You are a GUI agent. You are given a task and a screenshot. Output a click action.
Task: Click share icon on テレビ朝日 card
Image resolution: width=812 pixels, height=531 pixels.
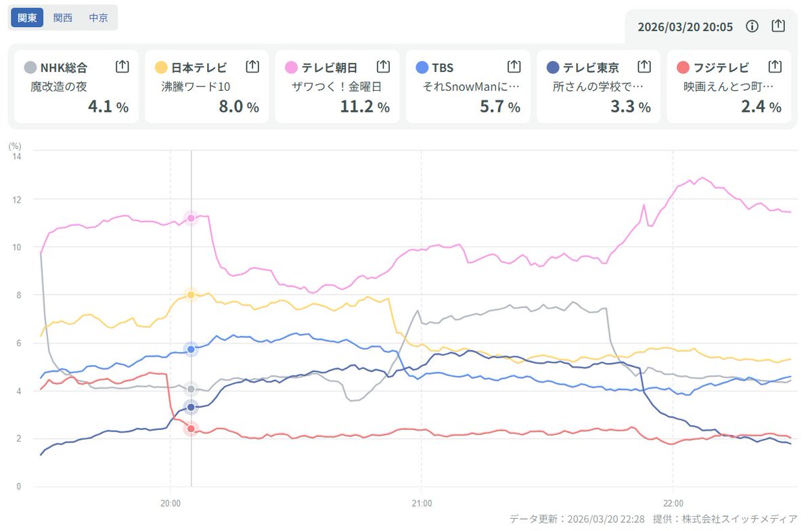tap(383, 66)
